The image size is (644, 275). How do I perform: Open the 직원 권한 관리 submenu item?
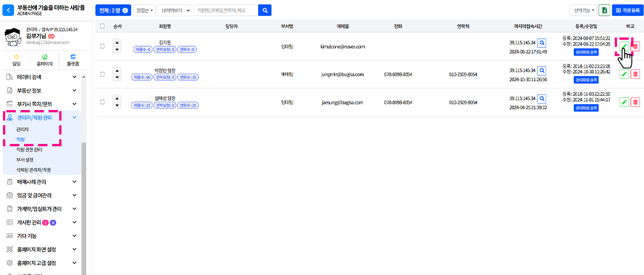point(29,150)
